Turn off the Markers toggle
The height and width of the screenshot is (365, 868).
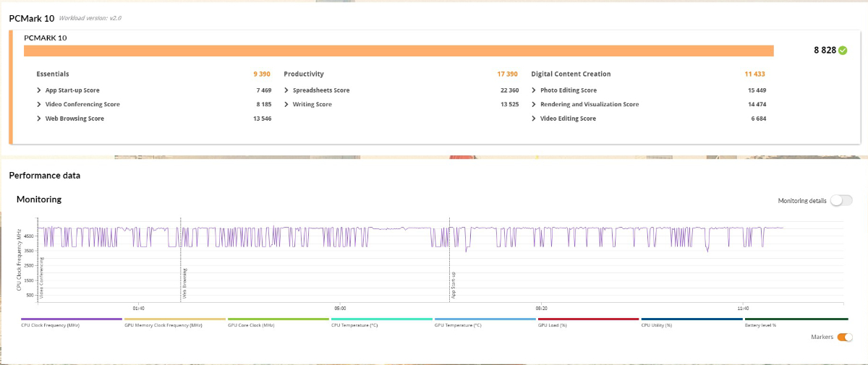pos(845,337)
